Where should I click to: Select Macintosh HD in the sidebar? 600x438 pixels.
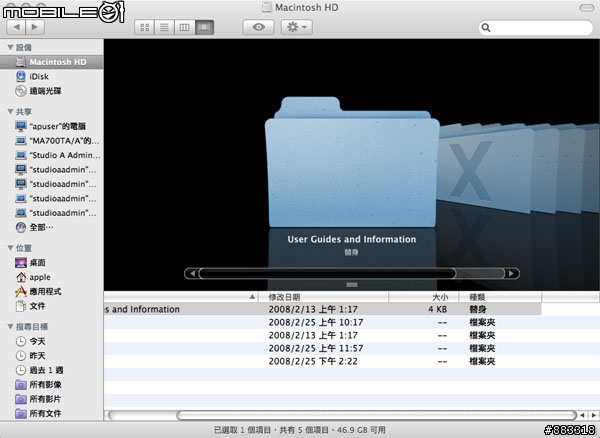point(52,62)
